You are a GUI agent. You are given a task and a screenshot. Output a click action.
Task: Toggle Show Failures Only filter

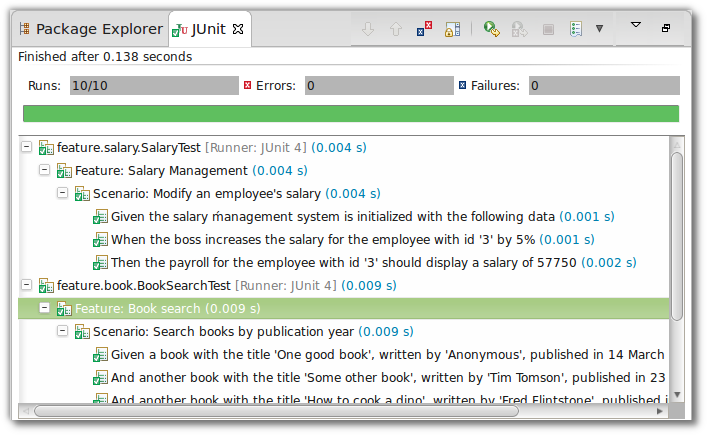423,29
